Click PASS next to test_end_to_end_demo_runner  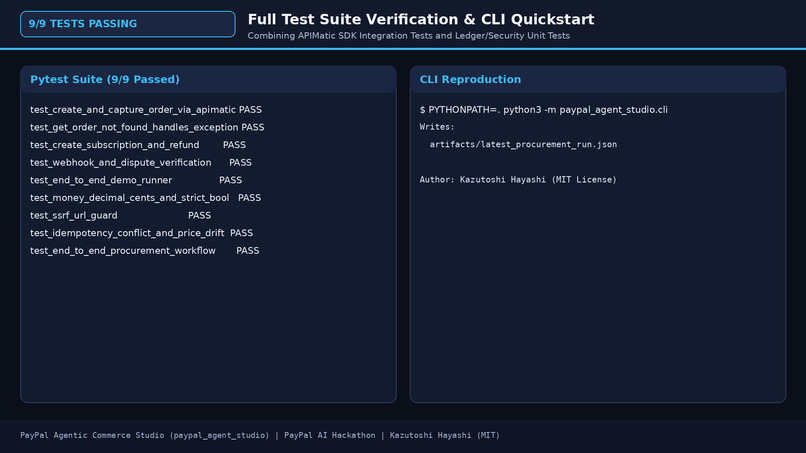pos(230,180)
